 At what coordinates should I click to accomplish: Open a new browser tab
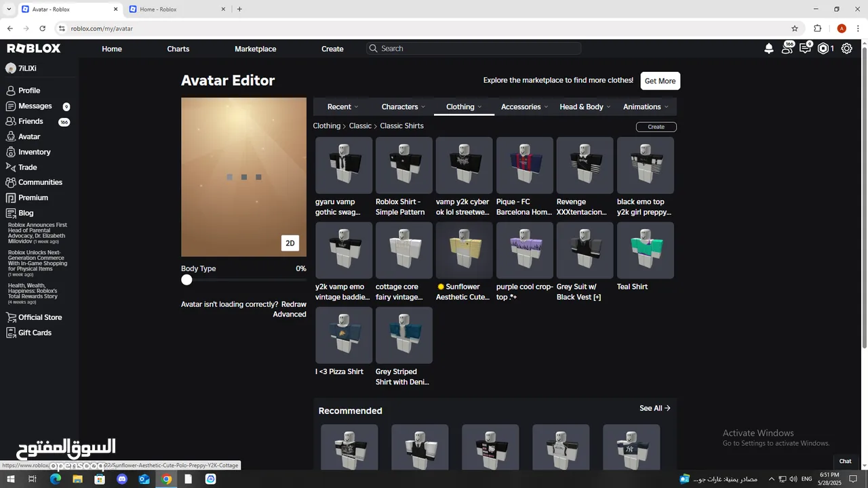point(239,9)
